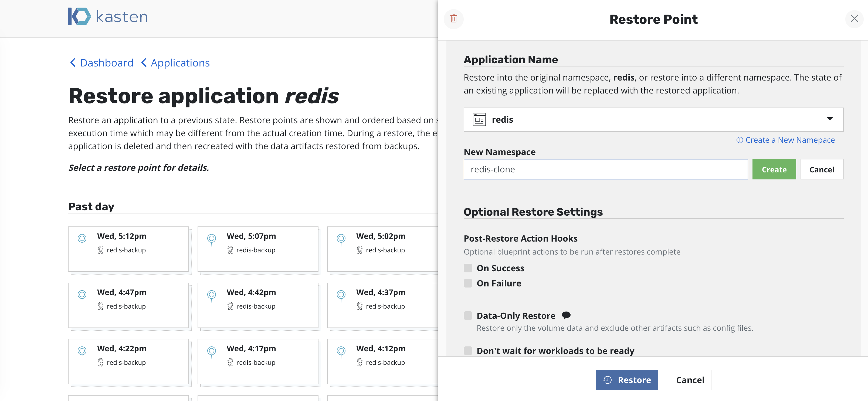Click the Wed 4:42pm restore point pin icon

click(212, 295)
